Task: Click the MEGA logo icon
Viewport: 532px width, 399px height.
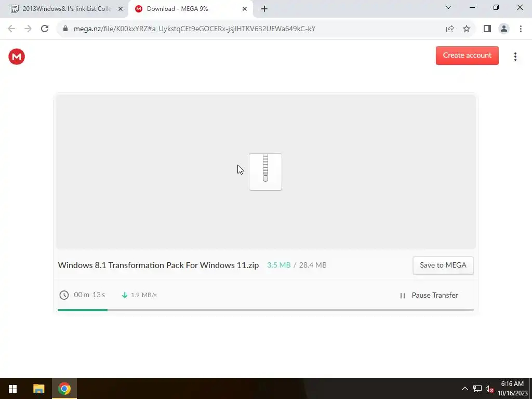Action: (x=17, y=57)
